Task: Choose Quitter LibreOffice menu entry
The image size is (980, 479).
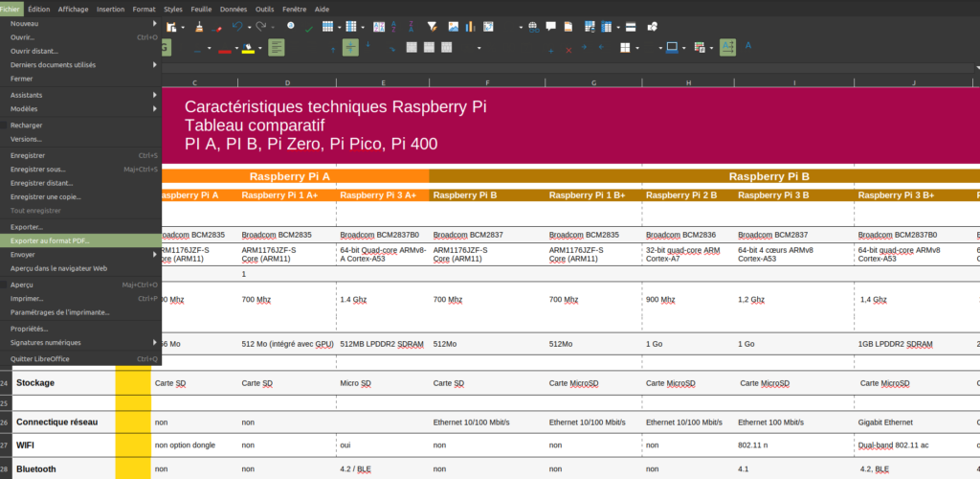Action: [x=80, y=358]
